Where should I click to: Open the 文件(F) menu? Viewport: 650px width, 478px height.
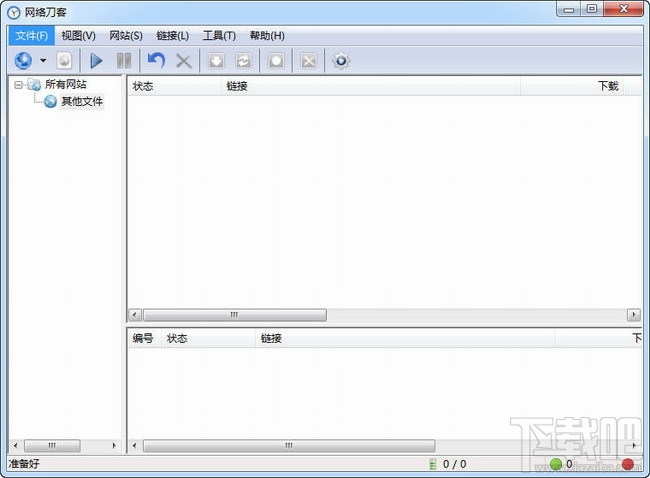32,36
